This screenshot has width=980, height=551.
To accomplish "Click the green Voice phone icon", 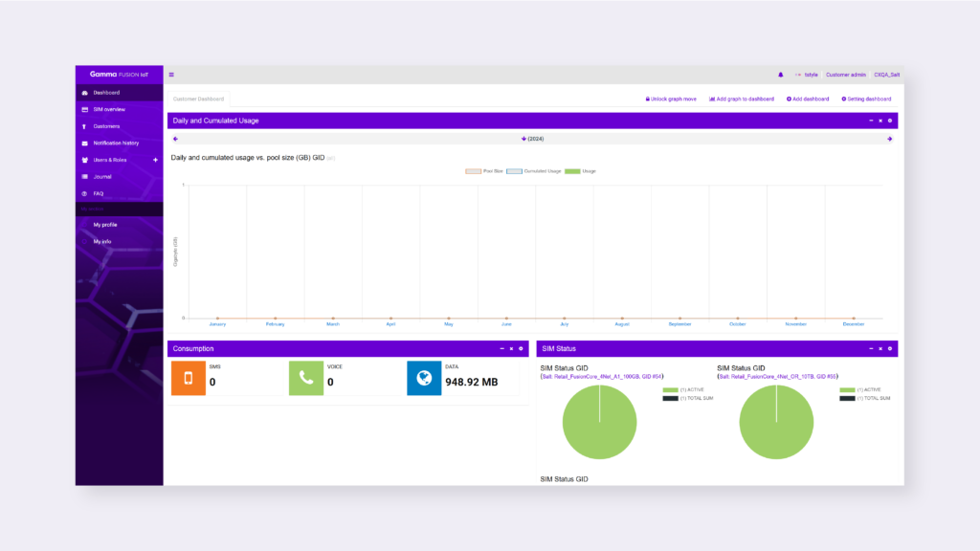I will 306,378.
